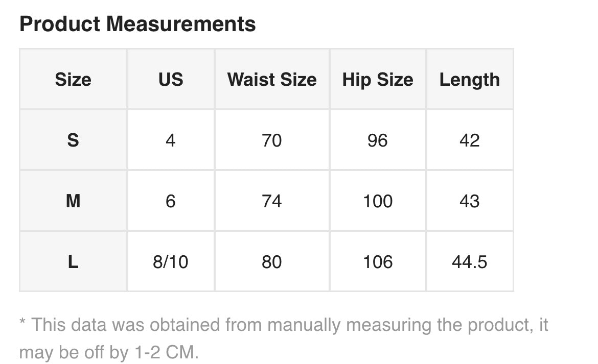This screenshot has width=598, height=364.
Task: Click US size 4 cell
Action: click(x=171, y=140)
